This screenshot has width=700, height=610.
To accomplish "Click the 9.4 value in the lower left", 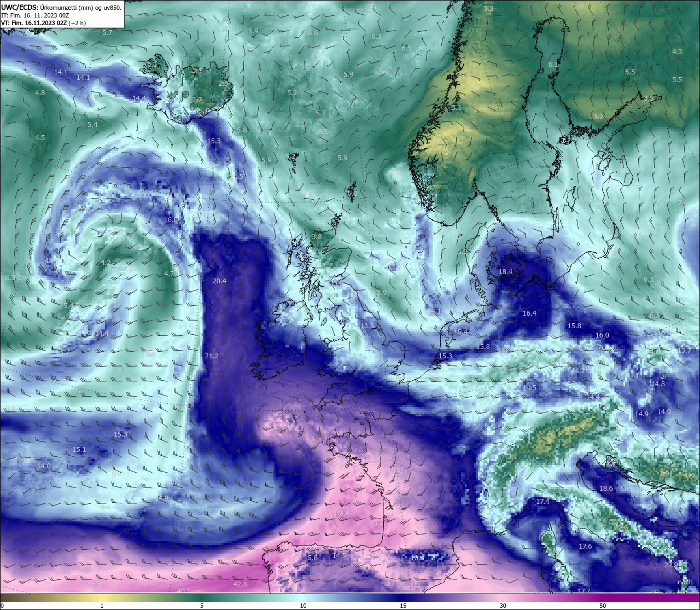I will pos(106,508).
